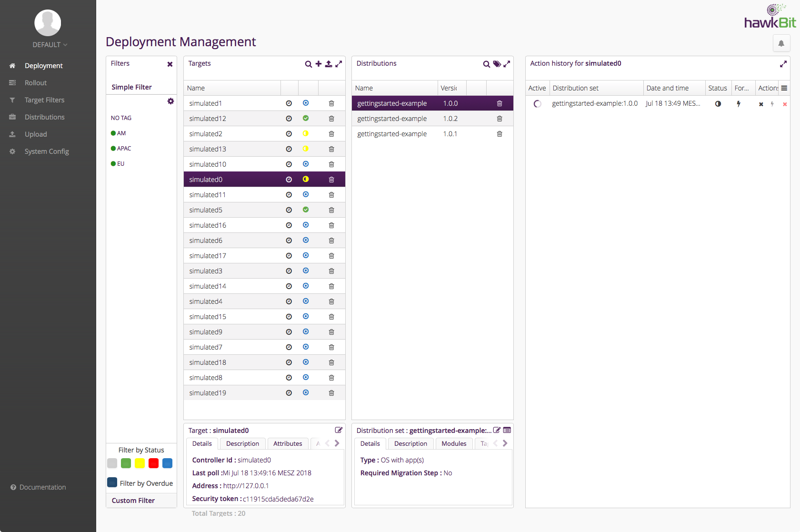This screenshot has height=532, width=800.
Task: Open distribution Details tab
Action: [x=370, y=443]
